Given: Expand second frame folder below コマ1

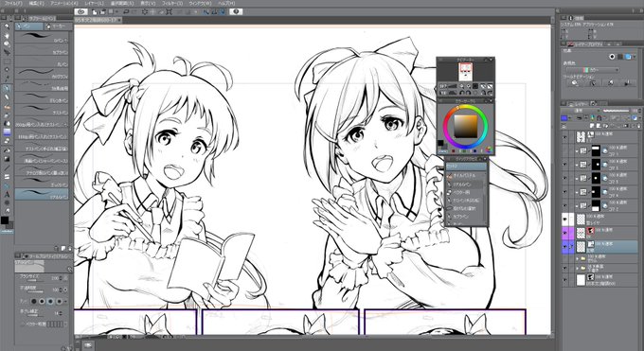Looking at the screenshot, I should (577, 165).
